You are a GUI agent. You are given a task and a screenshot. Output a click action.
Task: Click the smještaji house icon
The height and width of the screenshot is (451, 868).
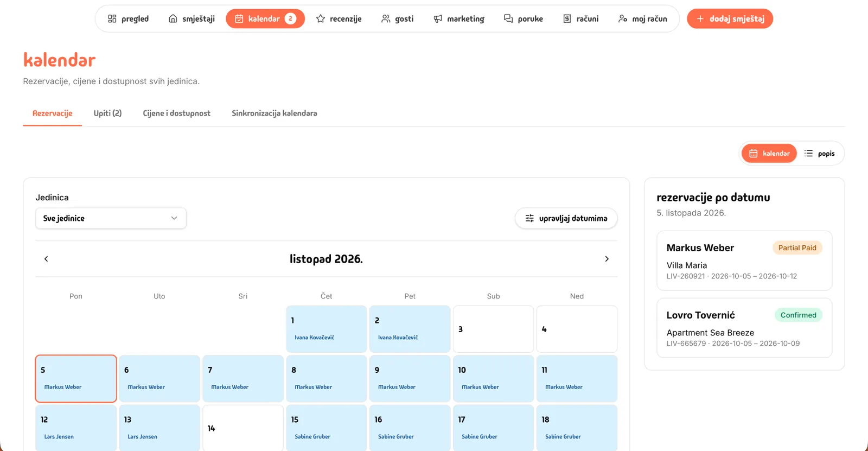173,18
